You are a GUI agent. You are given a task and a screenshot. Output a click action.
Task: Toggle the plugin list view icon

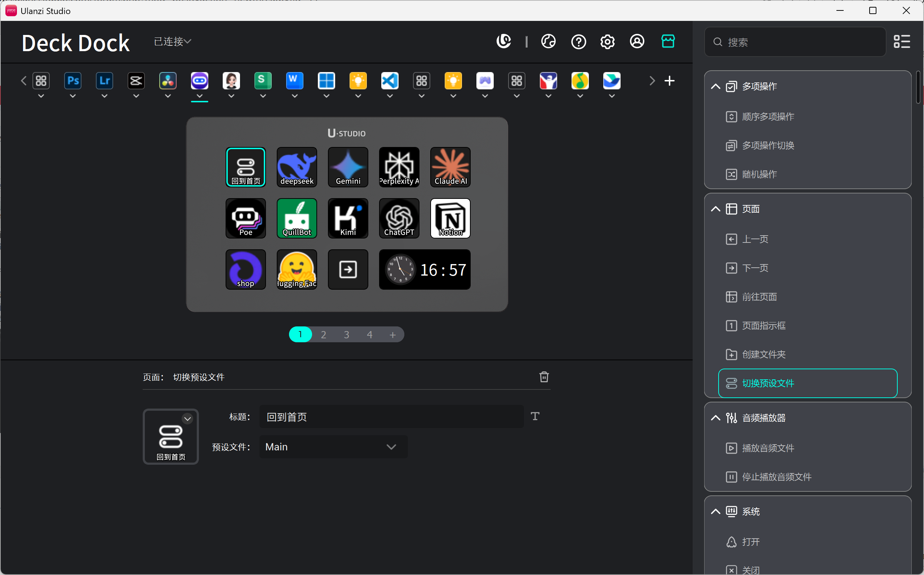(902, 41)
